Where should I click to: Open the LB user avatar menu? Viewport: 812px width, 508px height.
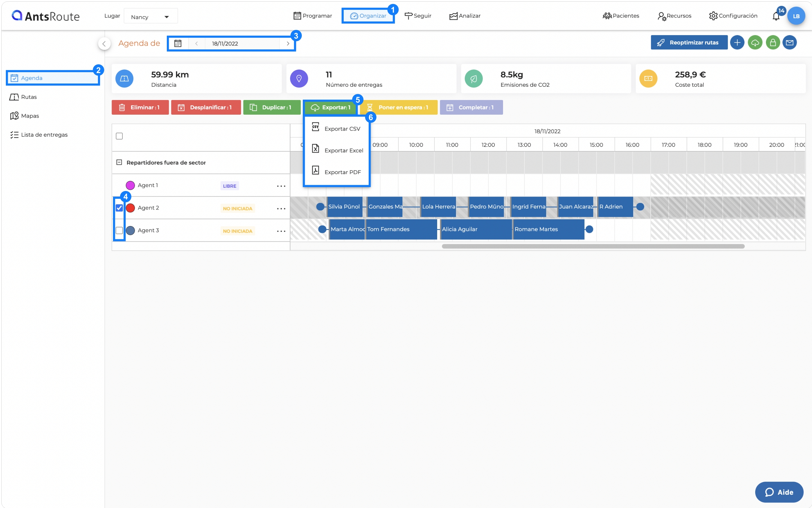pyautogui.click(x=796, y=16)
